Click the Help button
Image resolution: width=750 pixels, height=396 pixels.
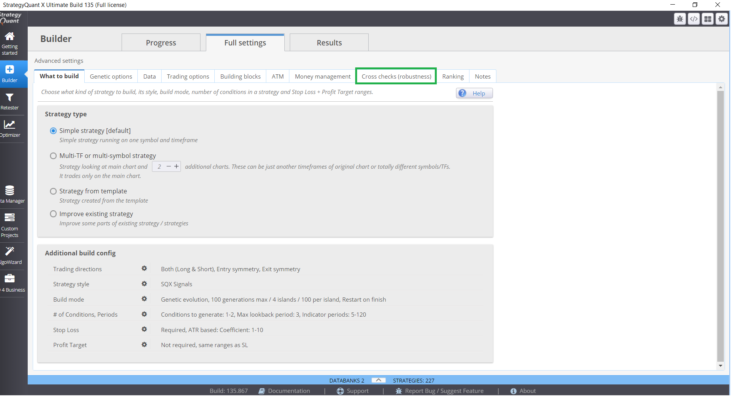[474, 93]
